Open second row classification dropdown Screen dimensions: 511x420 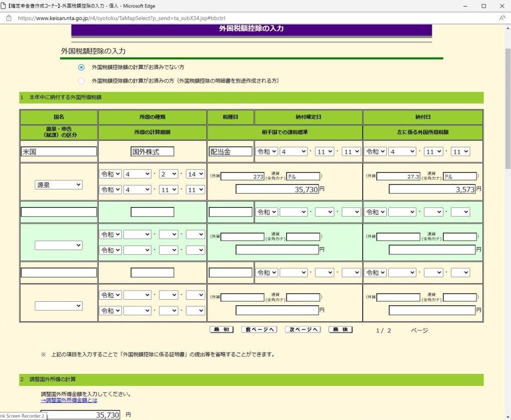59,245
